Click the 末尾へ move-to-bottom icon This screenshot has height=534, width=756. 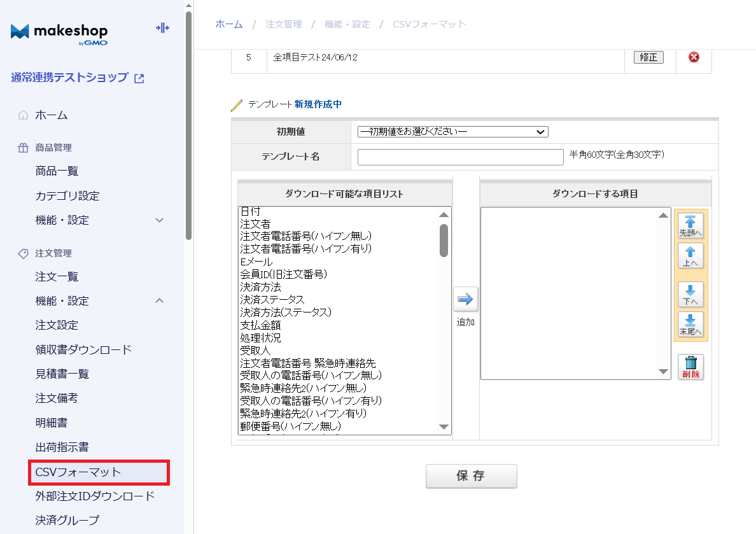690,326
